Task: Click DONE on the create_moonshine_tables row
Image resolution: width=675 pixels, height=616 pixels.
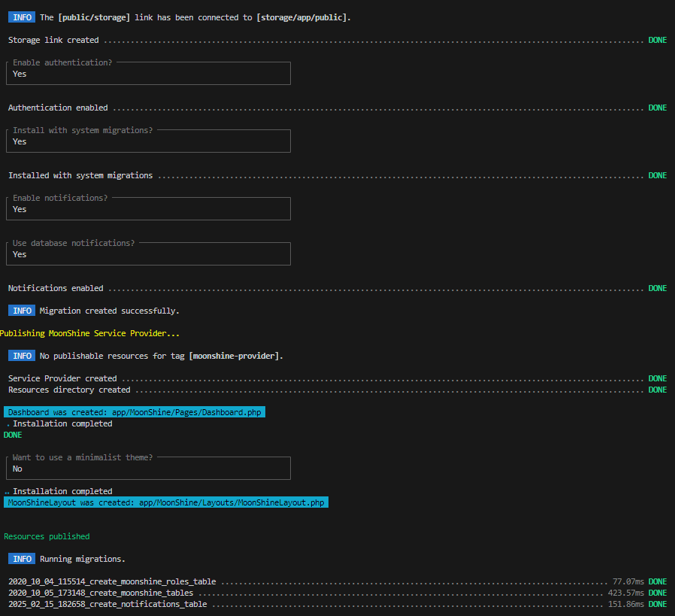Action: point(658,593)
